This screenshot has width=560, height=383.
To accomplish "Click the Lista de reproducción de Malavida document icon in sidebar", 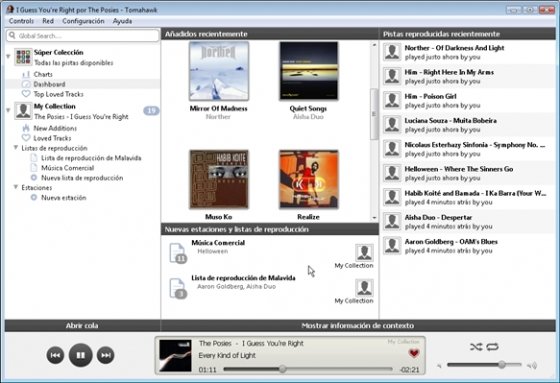I will click(x=34, y=158).
